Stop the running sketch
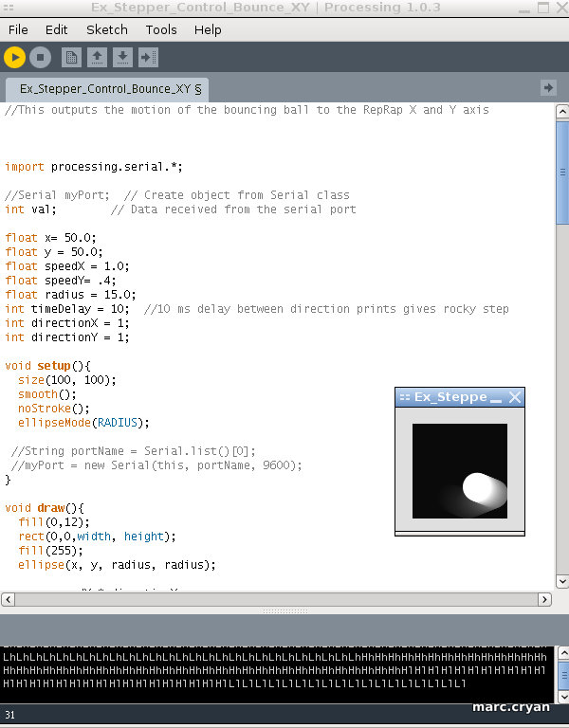Screen dimensions: 569x728 coord(41,58)
